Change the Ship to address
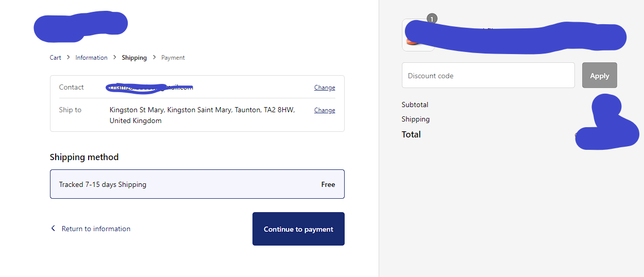644x277 pixels. (325, 110)
